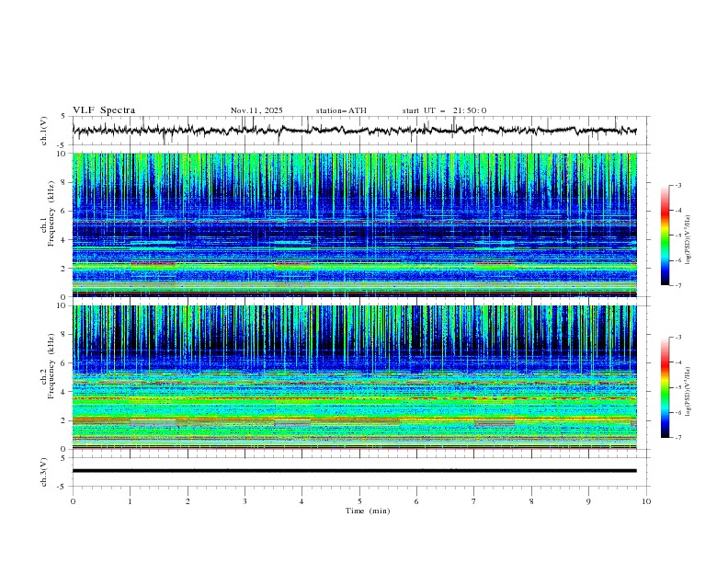This screenshot has height=563, width=728.
Task: Click the VLF Spectra title text
Action: click(104, 110)
